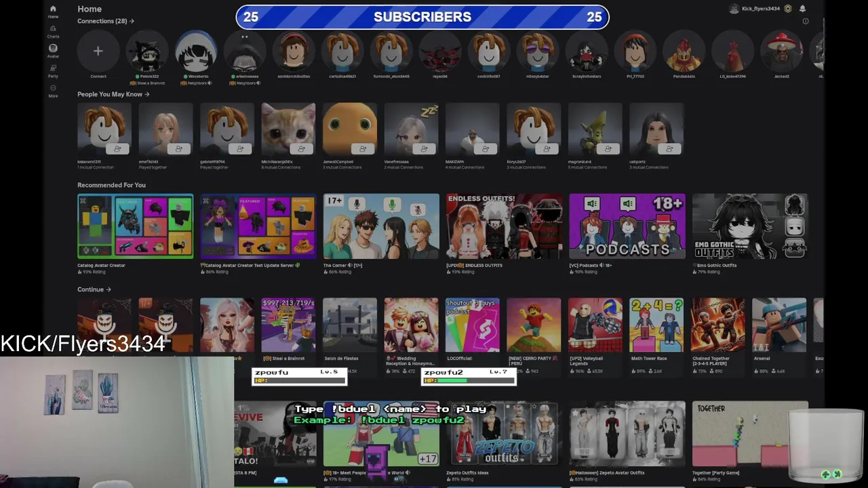Open the Charts sidebar icon
This screenshot has height=488, width=868.
click(x=53, y=31)
